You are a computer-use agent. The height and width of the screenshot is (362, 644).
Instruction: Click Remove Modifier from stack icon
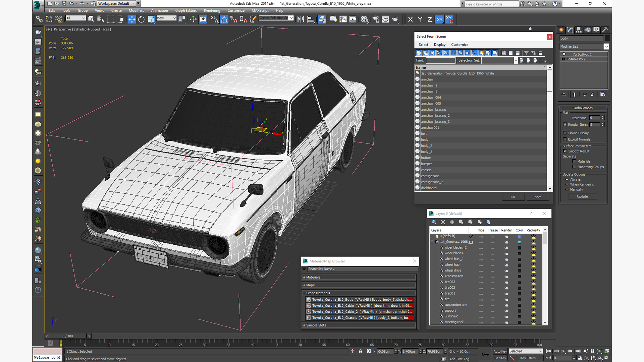592,95
